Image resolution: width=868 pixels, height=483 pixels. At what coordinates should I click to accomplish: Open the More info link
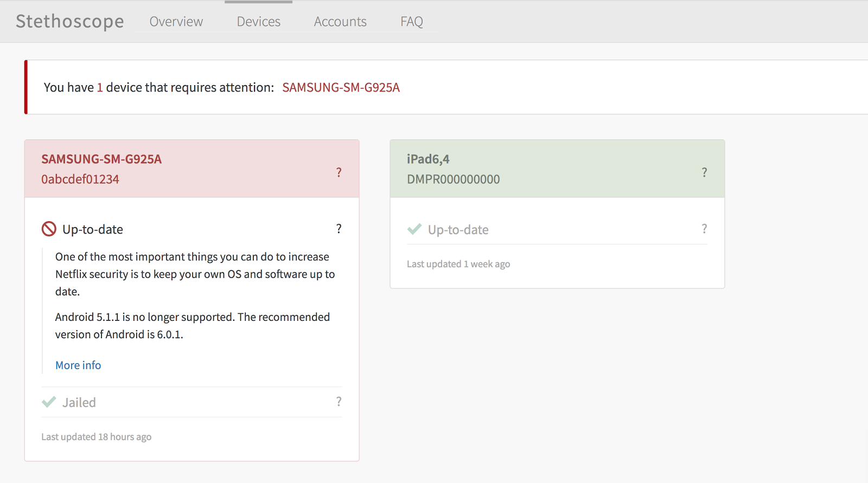tap(78, 365)
